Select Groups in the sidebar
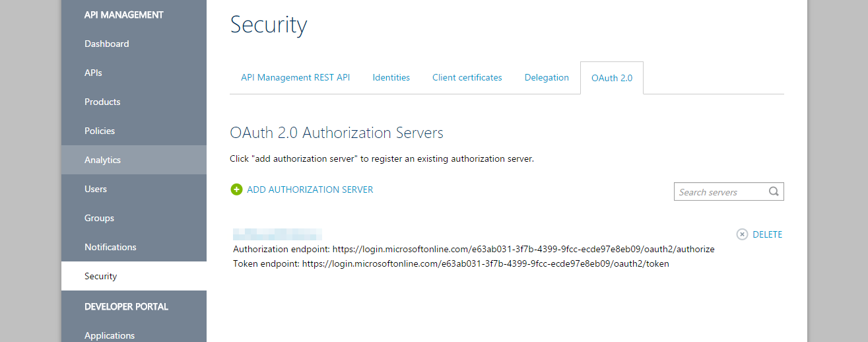 [x=99, y=218]
